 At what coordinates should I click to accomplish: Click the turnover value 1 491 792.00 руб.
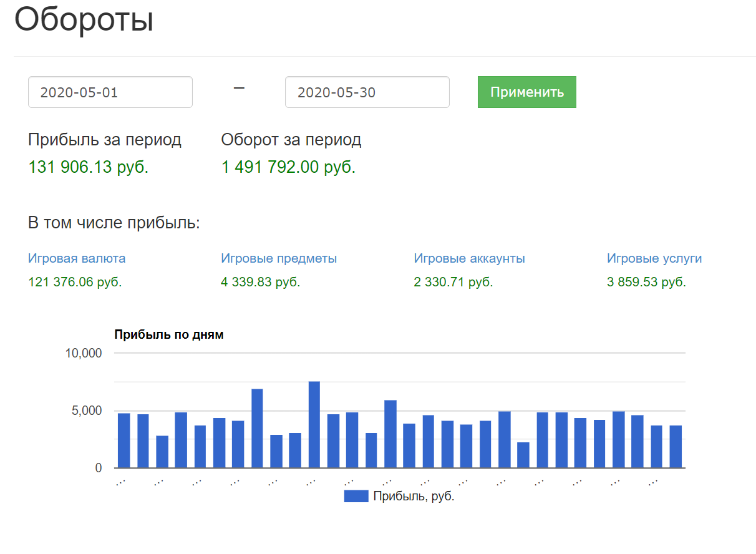tap(288, 167)
